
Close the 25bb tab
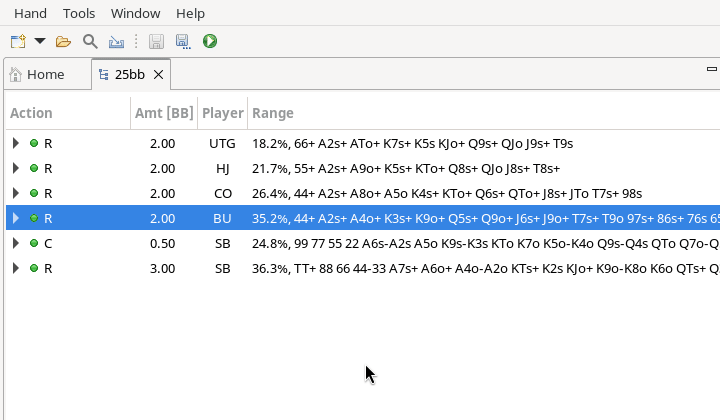click(x=158, y=74)
